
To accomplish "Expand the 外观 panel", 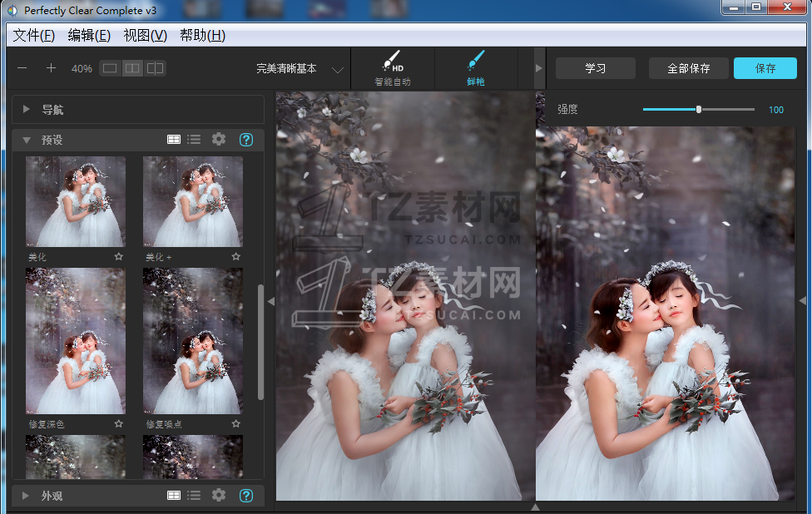I will point(25,496).
